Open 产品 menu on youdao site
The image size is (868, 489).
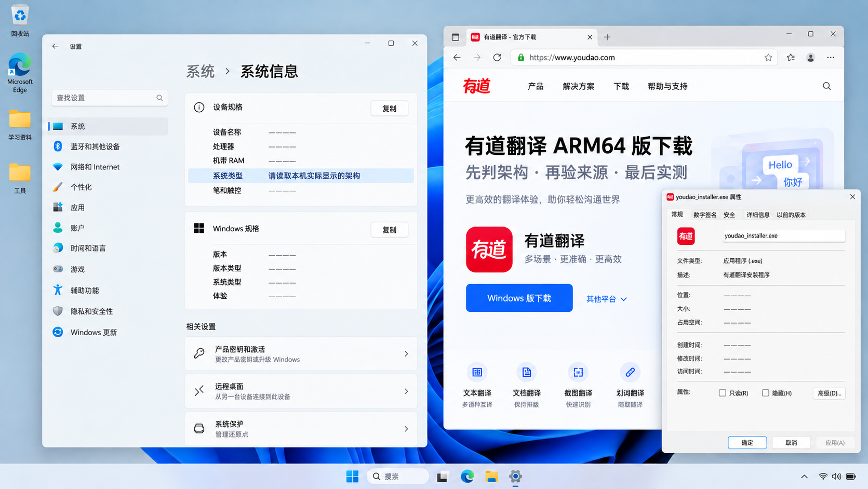[x=536, y=86]
